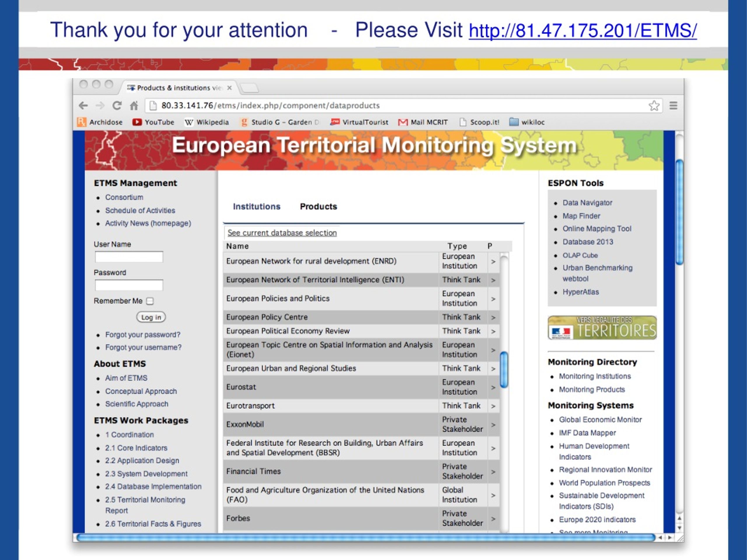The image size is (747, 560).
Task: Open the Data Navigator tool link
Action: (587, 203)
